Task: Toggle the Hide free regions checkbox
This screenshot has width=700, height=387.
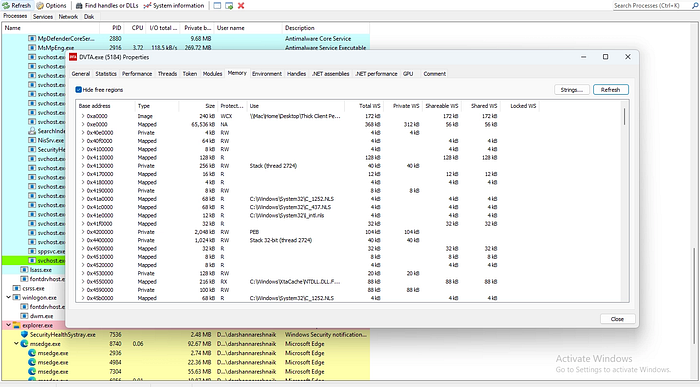Action: [79, 90]
